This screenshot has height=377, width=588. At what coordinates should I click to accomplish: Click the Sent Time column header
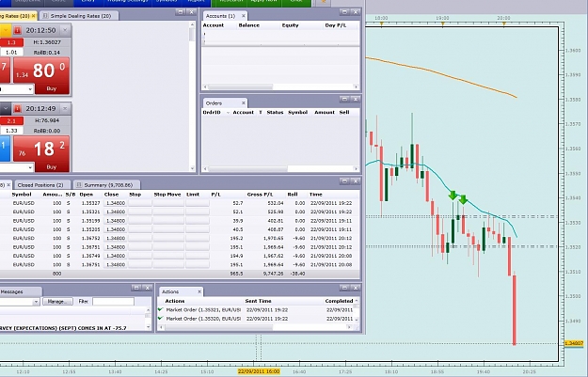(259, 301)
